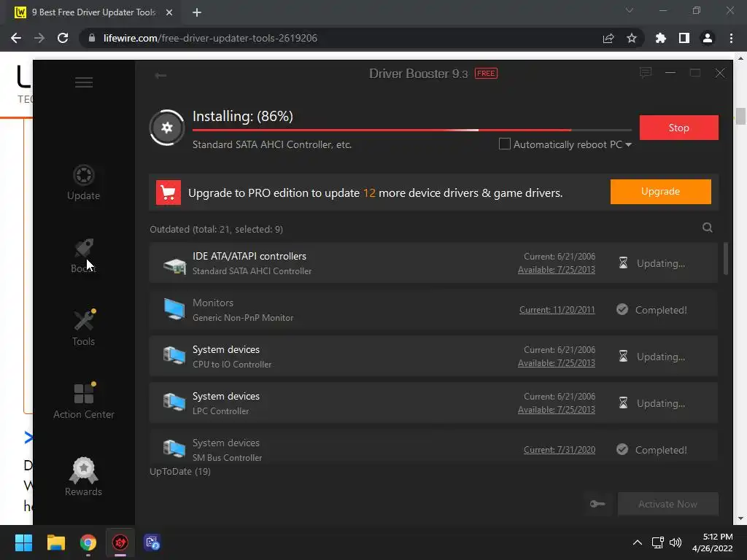
Task: Open the Driver Booster hamburger menu
Action: [x=84, y=83]
